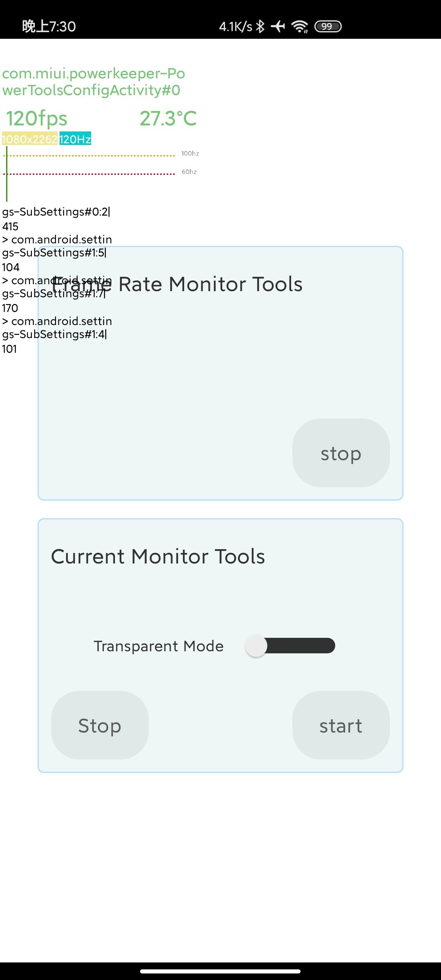This screenshot has width=441, height=980.
Task: Stop the Frame Rate Monitor
Action: 341,453
